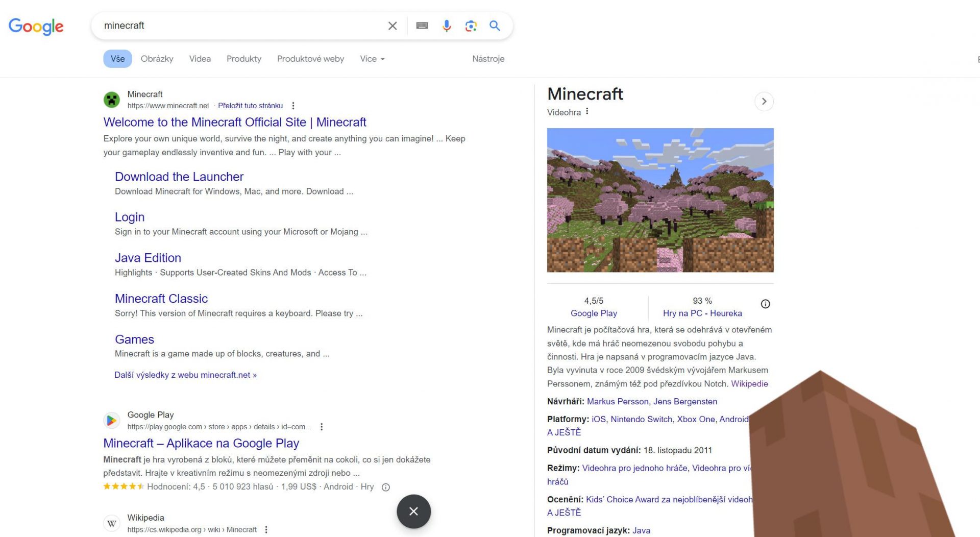Open three-dot menu next to Videohra
This screenshot has width=980, height=537.
click(587, 111)
